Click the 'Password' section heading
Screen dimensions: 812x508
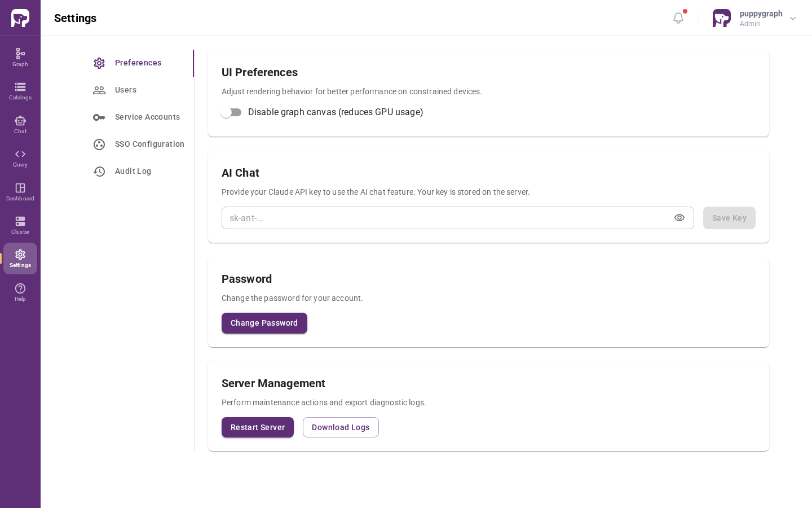(246, 279)
